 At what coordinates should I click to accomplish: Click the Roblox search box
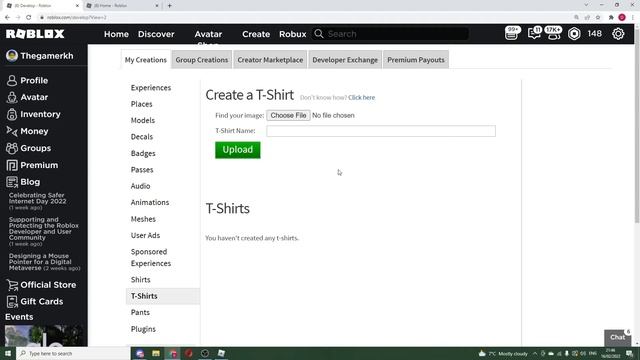pos(390,34)
